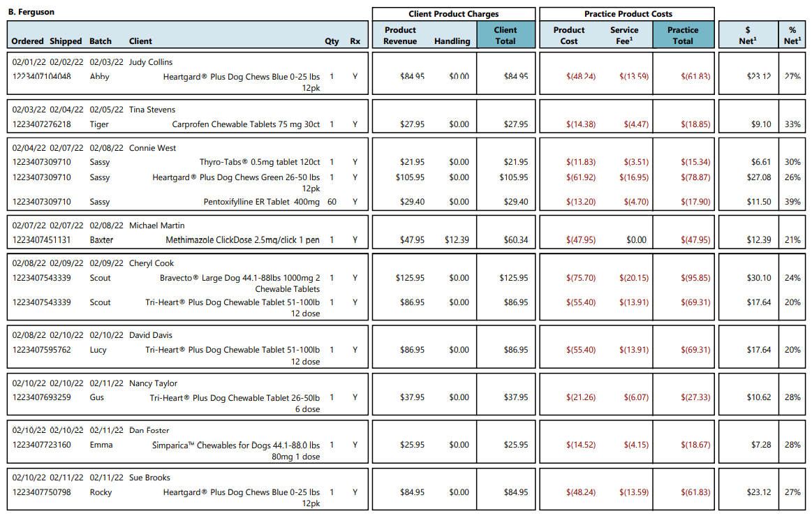This screenshot has width=812, height=516.
Task: Click the Rx column header
Action: (x=355, y=41)
